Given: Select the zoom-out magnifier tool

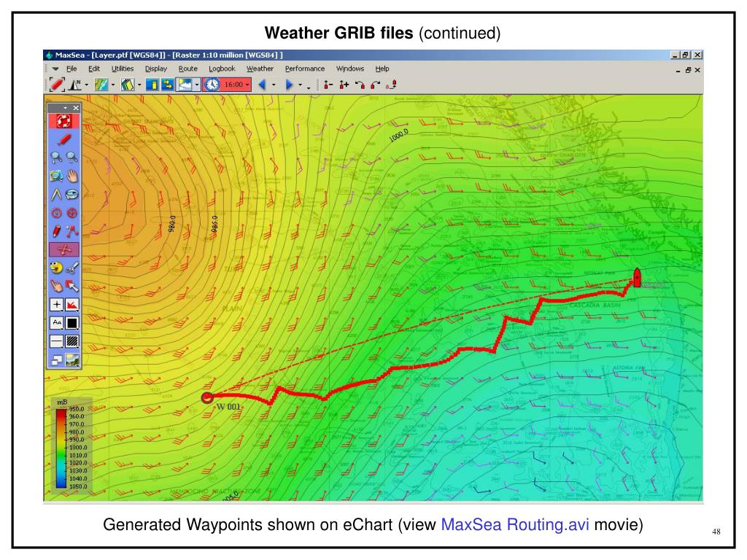Looking at the screenshot, I should point(72,157).
